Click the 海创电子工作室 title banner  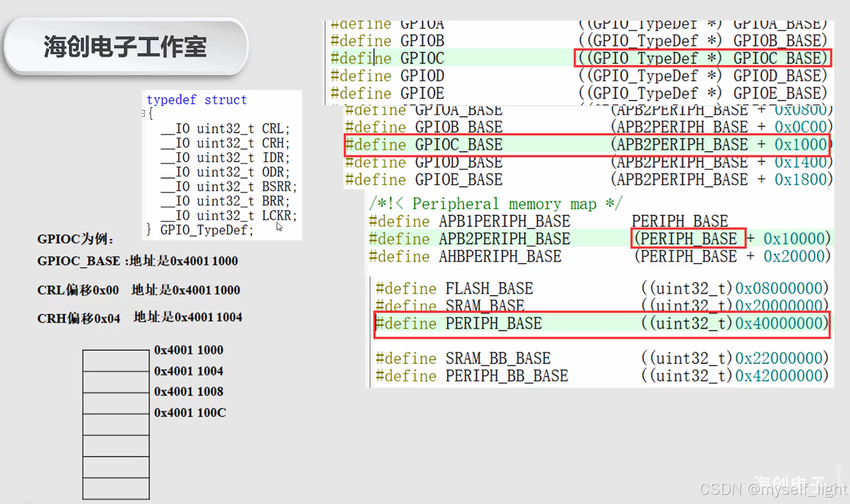point(126,46)
